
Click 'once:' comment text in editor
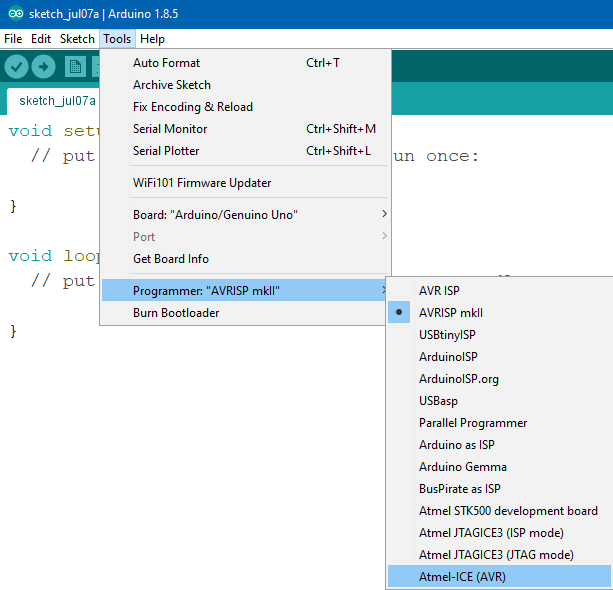click(x=452, y=156)
